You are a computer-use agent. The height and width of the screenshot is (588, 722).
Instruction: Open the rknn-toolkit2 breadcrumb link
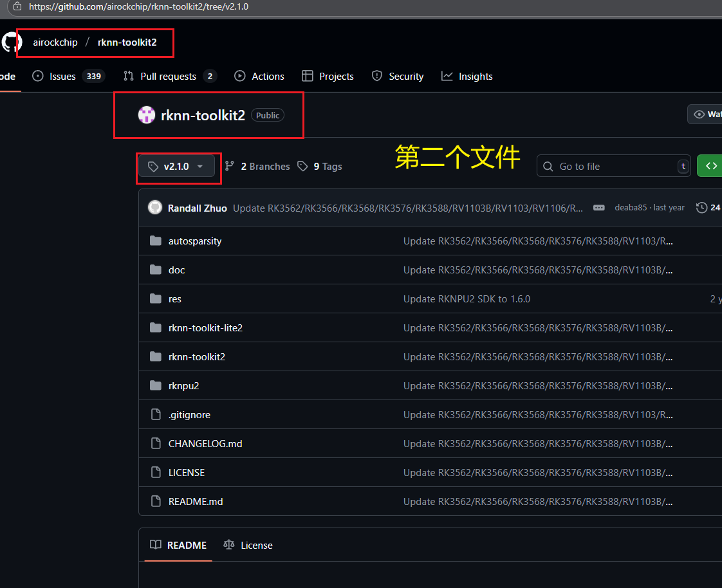tap(127, 42)
